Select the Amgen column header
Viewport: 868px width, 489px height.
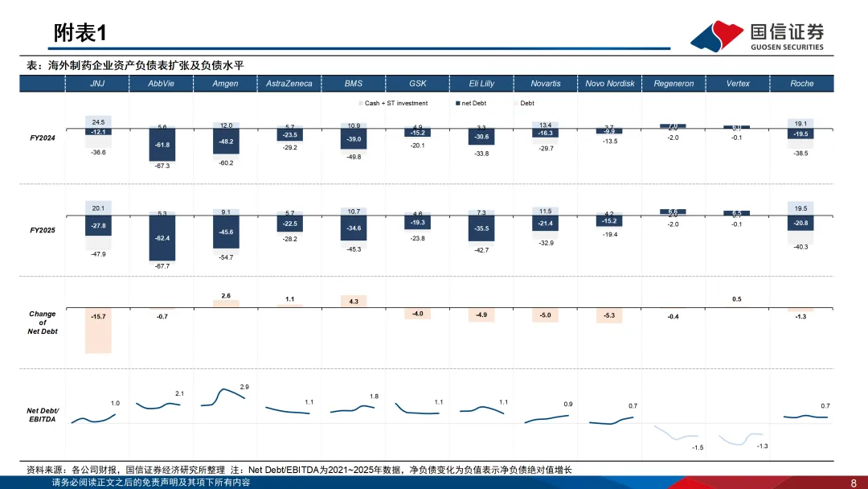pyautogui.click(x=225, y=84)
